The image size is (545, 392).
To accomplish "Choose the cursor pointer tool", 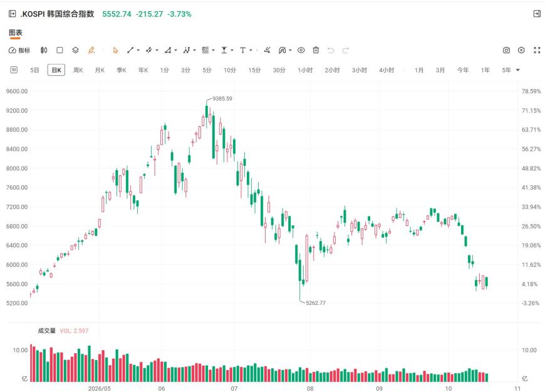I will pos(115,50).
